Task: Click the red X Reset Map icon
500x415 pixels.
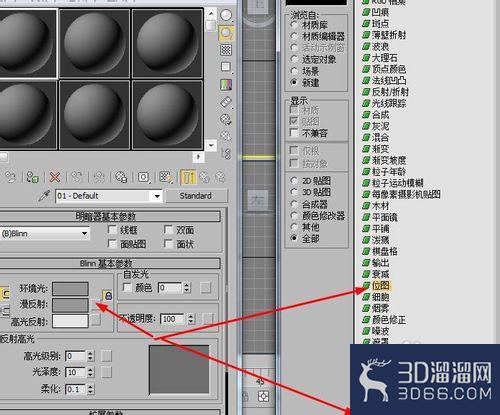Action: click(x=55, y=177)
